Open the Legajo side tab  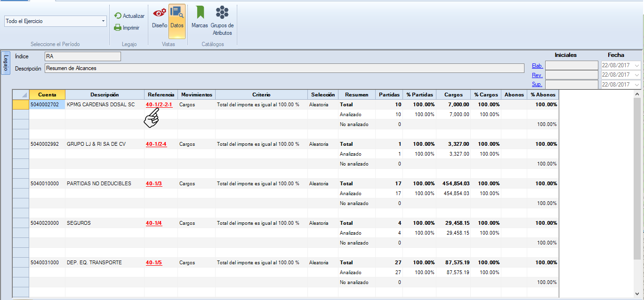[x=6, y=63]
